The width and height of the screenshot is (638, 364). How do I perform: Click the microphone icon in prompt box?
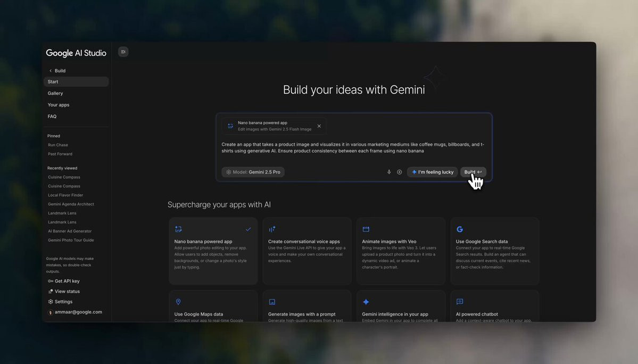(389, 172)
